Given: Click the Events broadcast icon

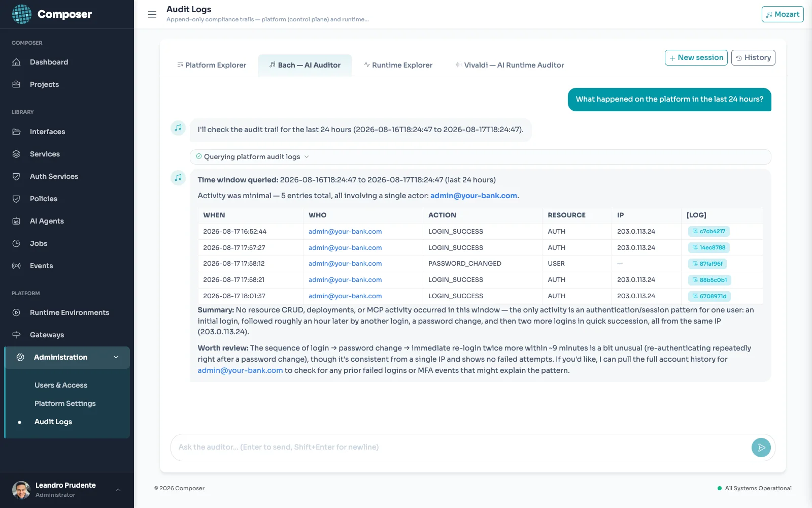Looking at the screenshot, I should (16, 266).
